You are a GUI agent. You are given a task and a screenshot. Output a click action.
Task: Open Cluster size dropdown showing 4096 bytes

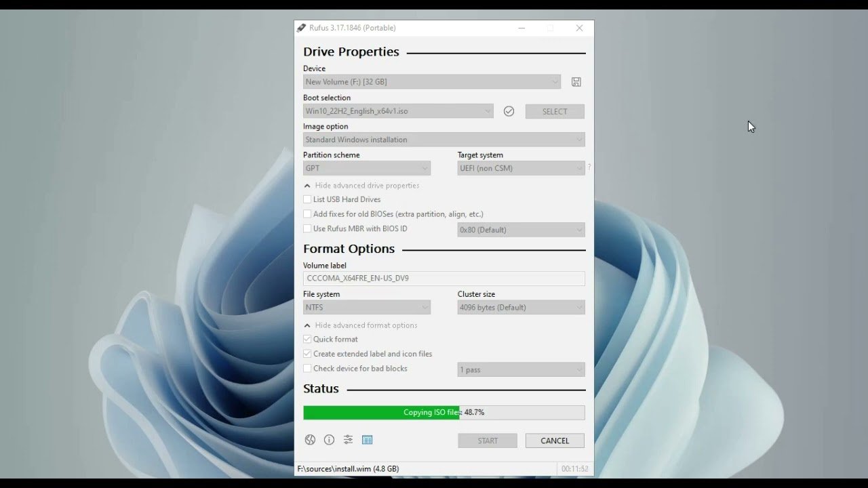tap(521, 308)
